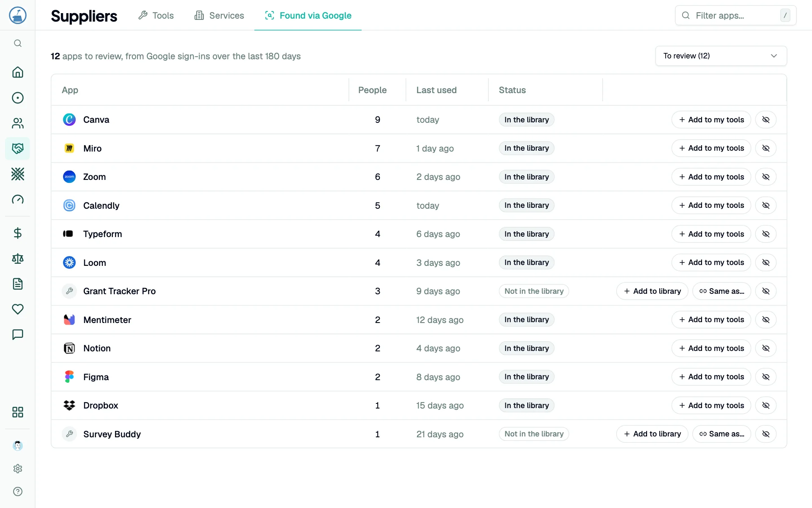Open the search icon in the sidebar
The width and height of the screenshot is (812, 508).
pos(18,43)
